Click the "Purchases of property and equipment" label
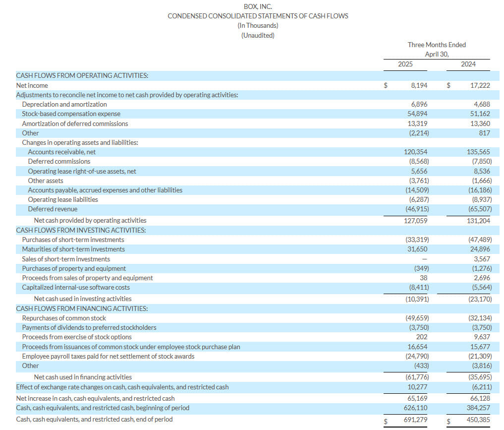Image resolution: width=504 pixels, height=430 pixels. pyautogui.click(x=74, y=268)
